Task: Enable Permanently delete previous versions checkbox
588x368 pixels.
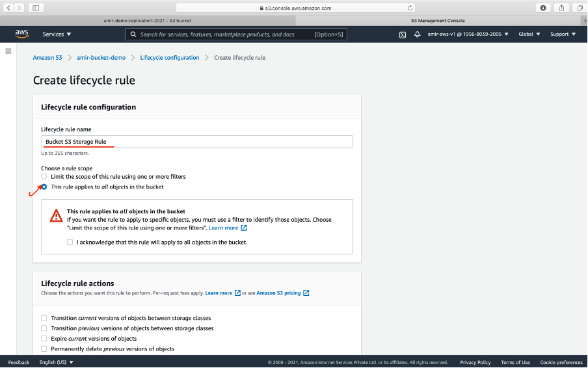Action: [x=44, y=349]
